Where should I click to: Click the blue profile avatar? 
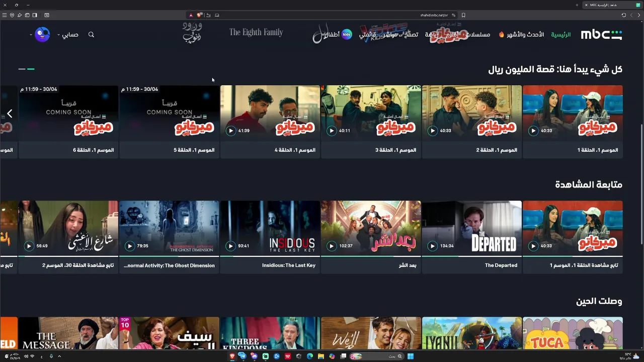pos(42,35)
